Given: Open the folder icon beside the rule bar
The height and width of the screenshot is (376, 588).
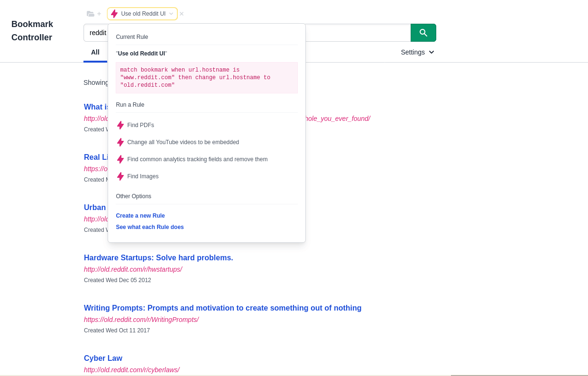Looking at the screenshot, I should [x=90, y=14].
